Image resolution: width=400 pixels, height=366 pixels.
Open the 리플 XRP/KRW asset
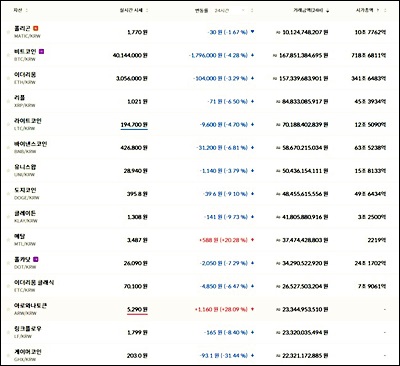(x=24, y=101)
